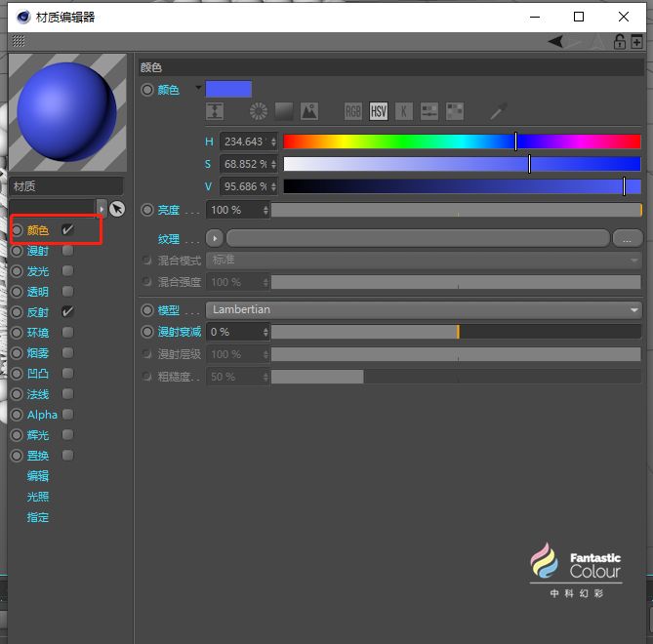Viewport: 653px width, 644px height.
Task: Click the back arrow navigation icon
Action: pos(556,42)
